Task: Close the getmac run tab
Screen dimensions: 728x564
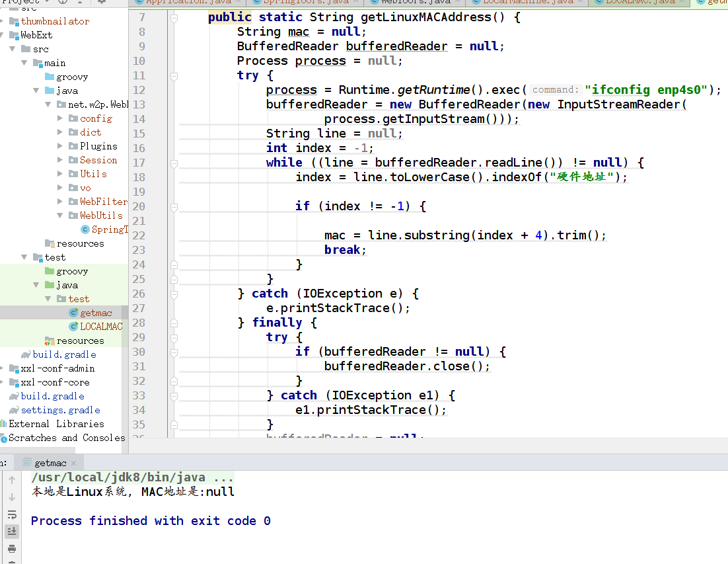Action: click(x=73, y=463)
